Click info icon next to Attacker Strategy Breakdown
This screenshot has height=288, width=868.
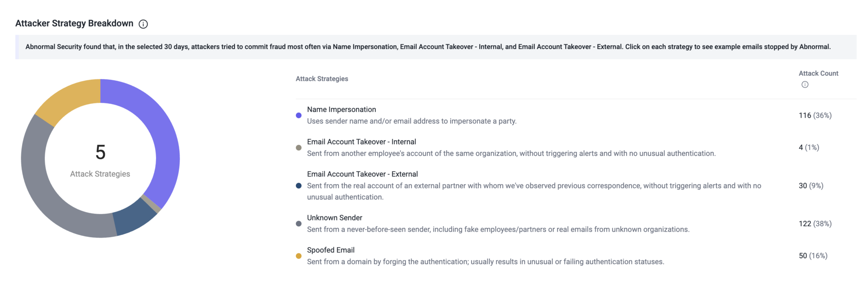coord(143,24)
